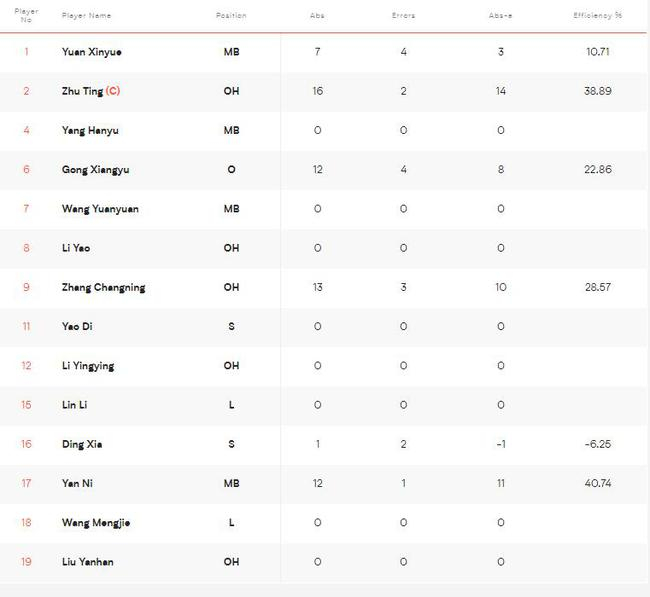Screen dimensions: 650x597
Task: Click Ding Xia player name
Action: point(82,444)
